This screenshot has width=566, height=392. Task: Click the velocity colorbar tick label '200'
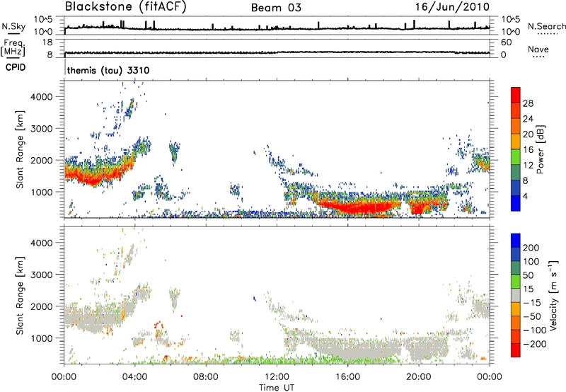tap(531, 248)
